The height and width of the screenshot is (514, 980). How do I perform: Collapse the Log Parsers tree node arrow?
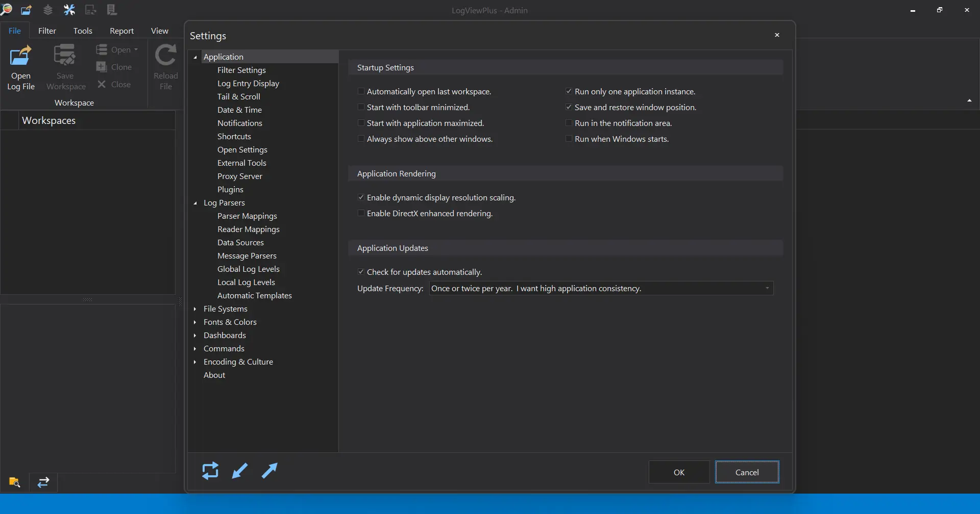(195, 203)
